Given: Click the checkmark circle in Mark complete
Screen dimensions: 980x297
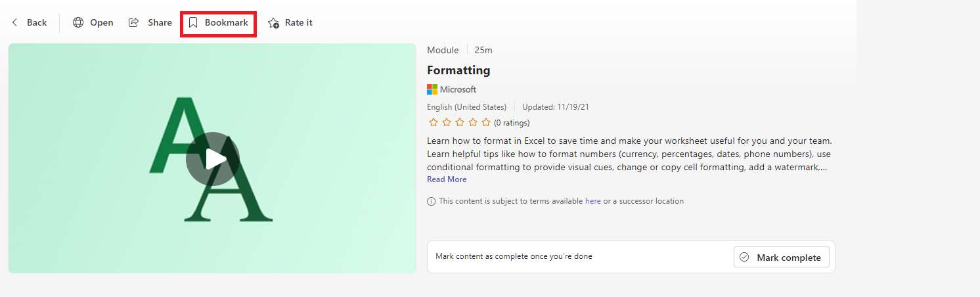Looking at the screenshot, I should point(744,258).
